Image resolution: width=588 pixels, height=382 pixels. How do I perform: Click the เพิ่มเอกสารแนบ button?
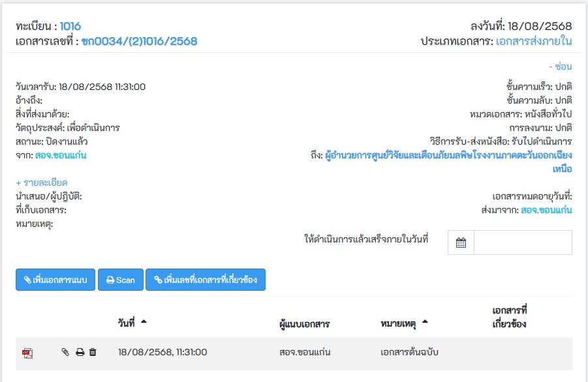coord(55,280)
